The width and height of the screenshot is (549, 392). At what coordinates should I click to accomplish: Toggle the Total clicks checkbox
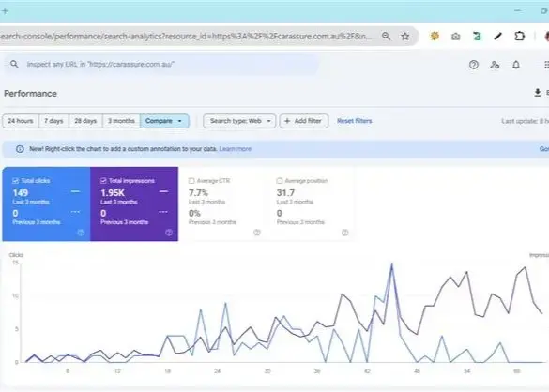[x=15, y=181]
